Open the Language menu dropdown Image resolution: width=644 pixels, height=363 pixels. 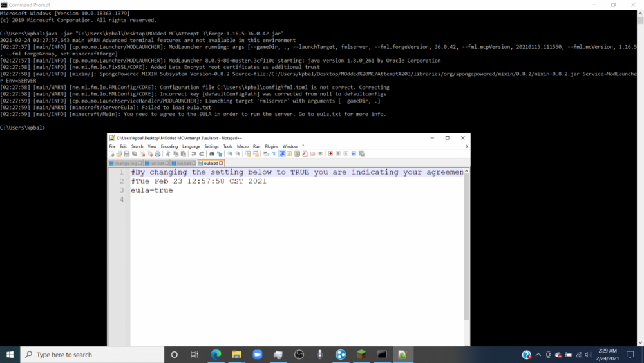pos(191,146)
